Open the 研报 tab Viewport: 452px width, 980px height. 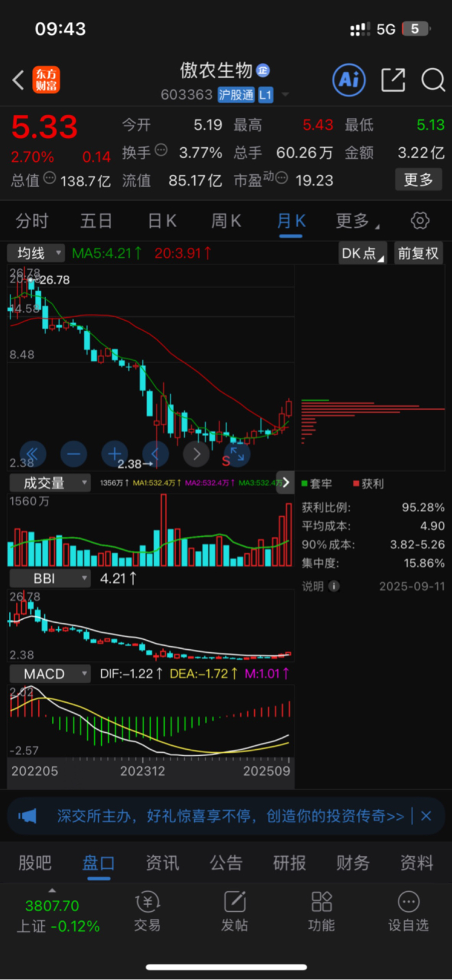(290, 863)
